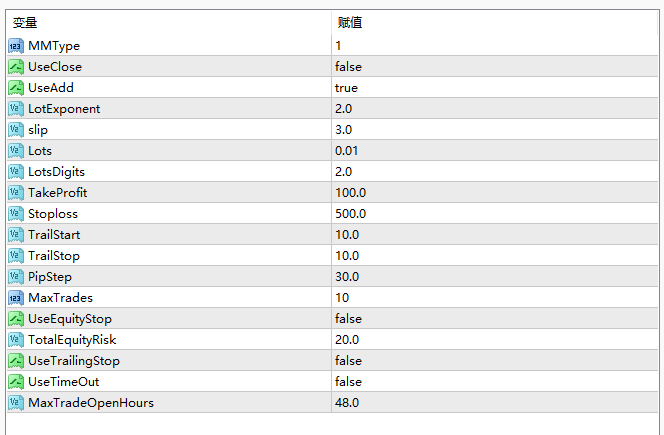Viewport: 664px width, 435px height.
Task: Click the integer icon beside MMType
Action: [15, 45]
